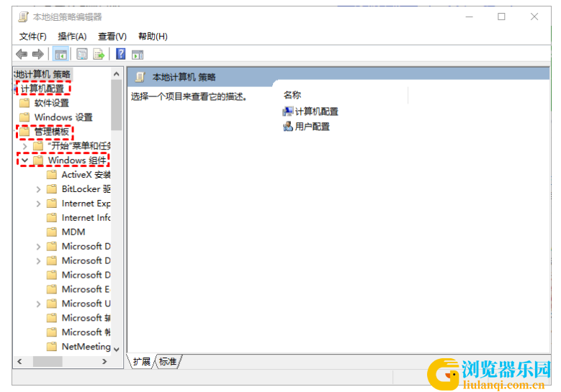561x392 pixels.
Task: Close the 本地组策略编辑器 window
Action: coord(534,17)
